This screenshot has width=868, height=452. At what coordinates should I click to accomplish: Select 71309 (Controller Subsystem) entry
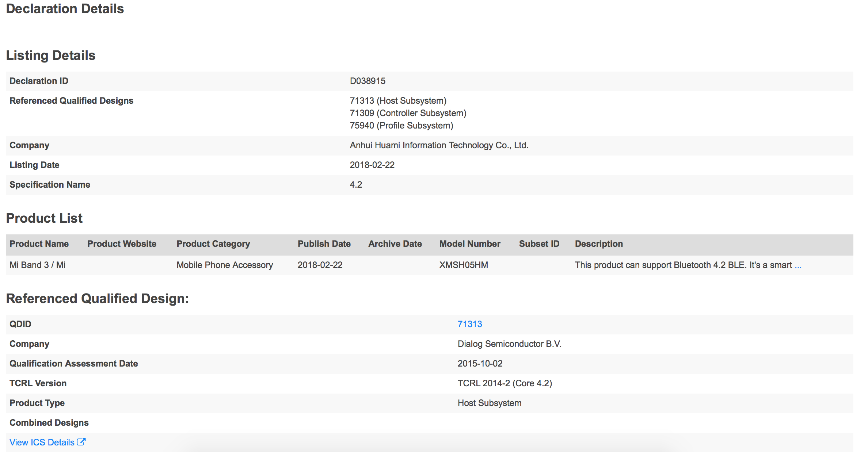[408, 113]
